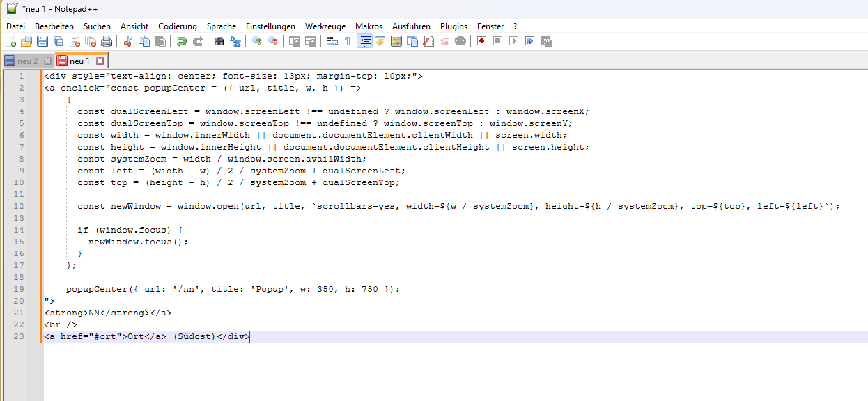Open the Sprache menu
The height and width of the screenshot is (401, 868).
tap(222, 26)
